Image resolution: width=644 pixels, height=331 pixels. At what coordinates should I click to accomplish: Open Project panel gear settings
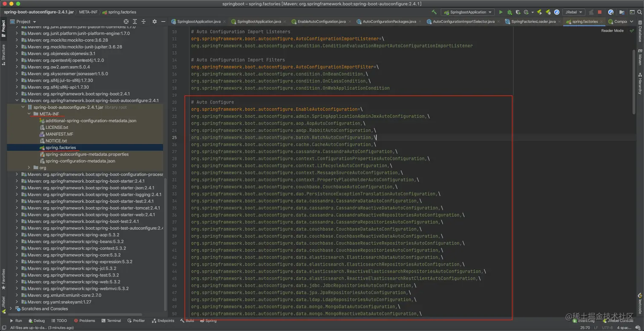[x=155, y=21]
